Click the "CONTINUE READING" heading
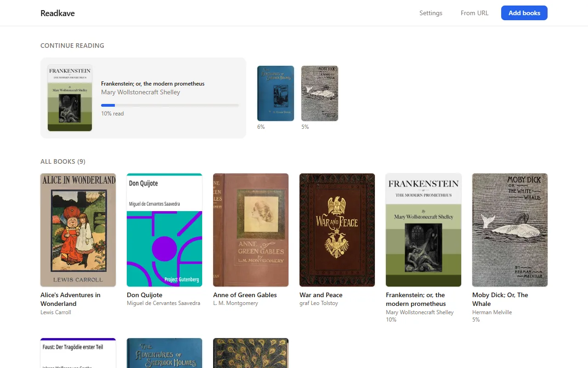 click(72, 46)
